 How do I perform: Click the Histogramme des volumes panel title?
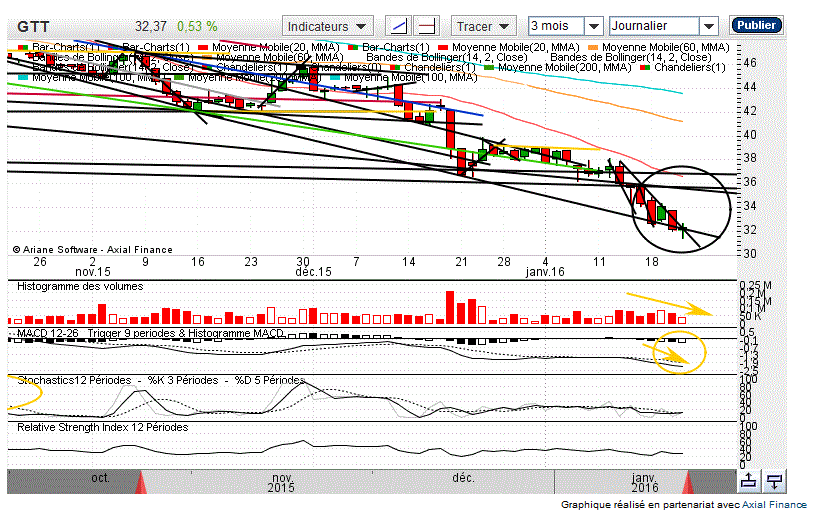[80, 286]
